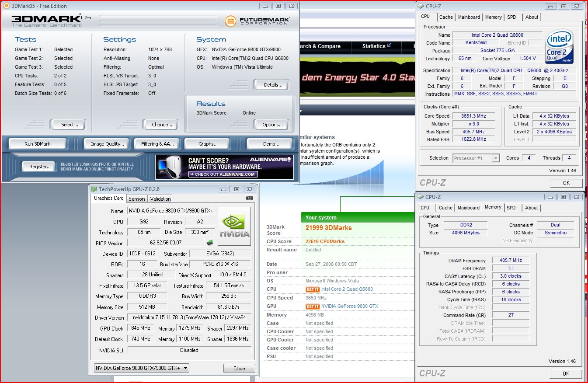
Task: Click the GPU-Z screenshot camera icon
Action: pyautogui.click(x=249, y=198)
